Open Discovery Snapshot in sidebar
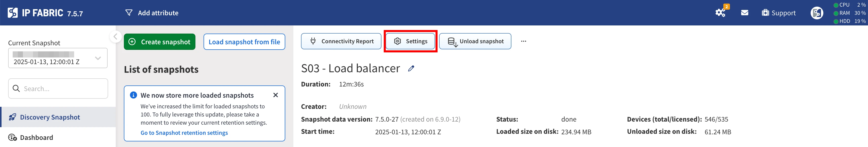The height and width of the screenshot is (147, 868). pyautogui.click(x=50, y=117)
